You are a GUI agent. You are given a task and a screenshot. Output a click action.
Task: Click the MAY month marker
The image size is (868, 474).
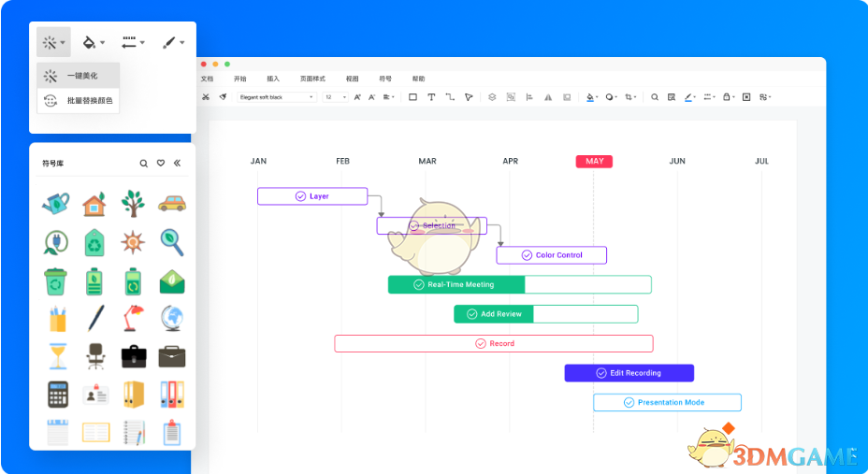click(x=594, y=162)
